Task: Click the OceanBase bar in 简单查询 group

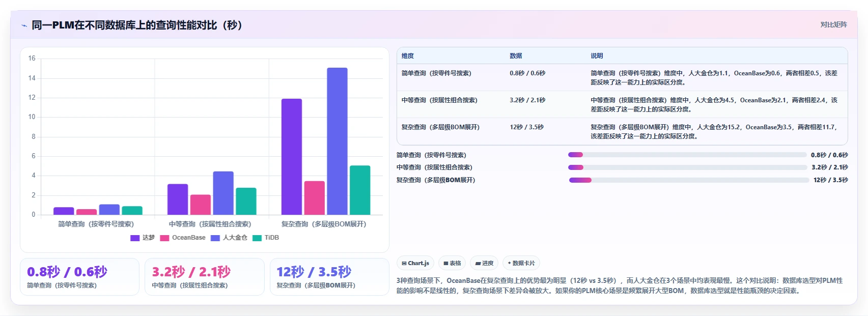Action: tap(87, 212)
